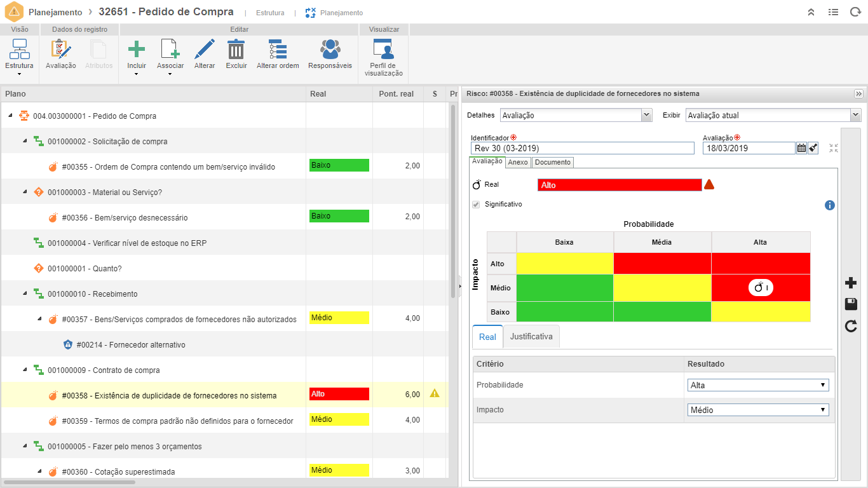
Task: Click the Planejamento link in header
Action: click(341, 13)
